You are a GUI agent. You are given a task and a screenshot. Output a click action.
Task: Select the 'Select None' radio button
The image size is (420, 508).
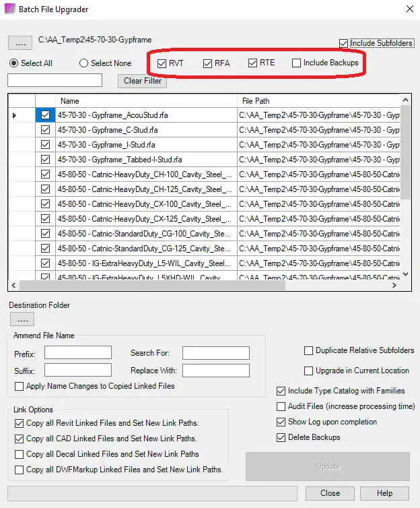pos(84,63)
